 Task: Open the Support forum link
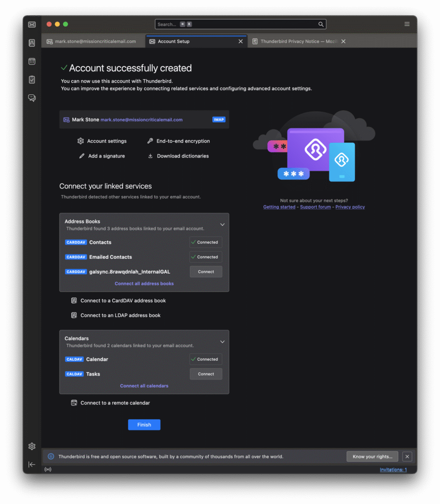pos(315,207)
